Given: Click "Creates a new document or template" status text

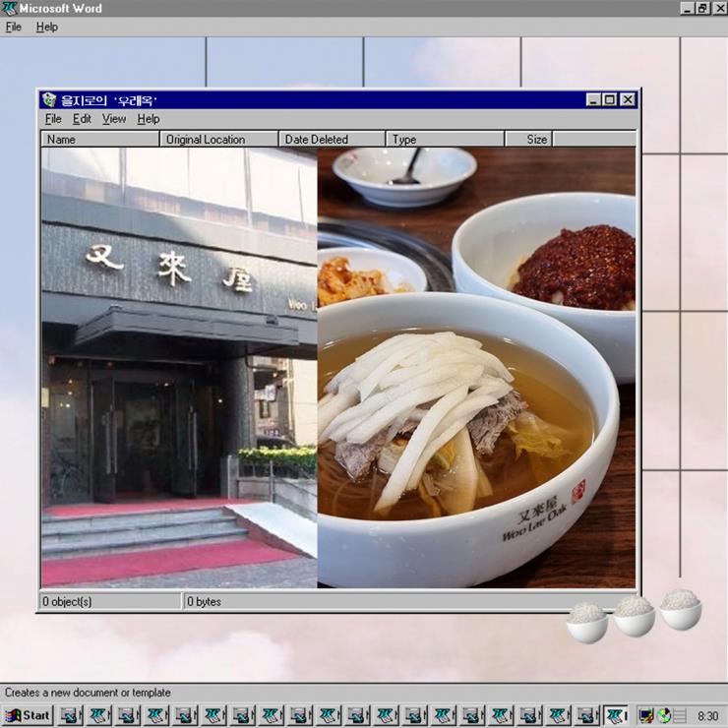Looking at the screenshot, I should pos(88,693).
